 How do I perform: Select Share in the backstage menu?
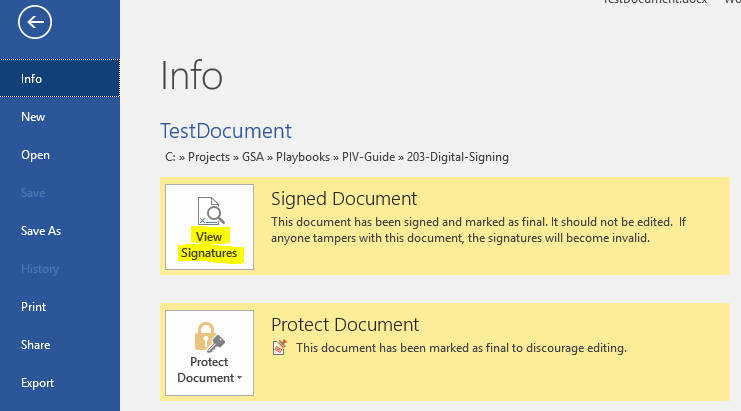35,345
